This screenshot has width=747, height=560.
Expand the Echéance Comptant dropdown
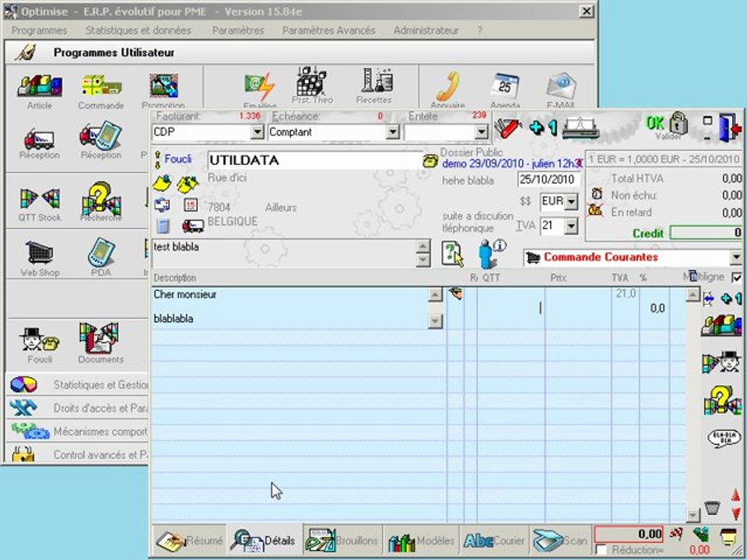(392, 132)
